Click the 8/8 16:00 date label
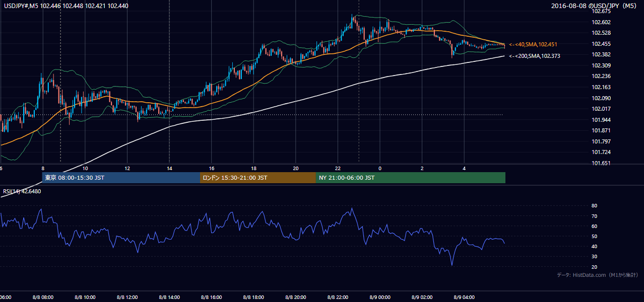Screen dimensions: 644x302 point(211,297)
